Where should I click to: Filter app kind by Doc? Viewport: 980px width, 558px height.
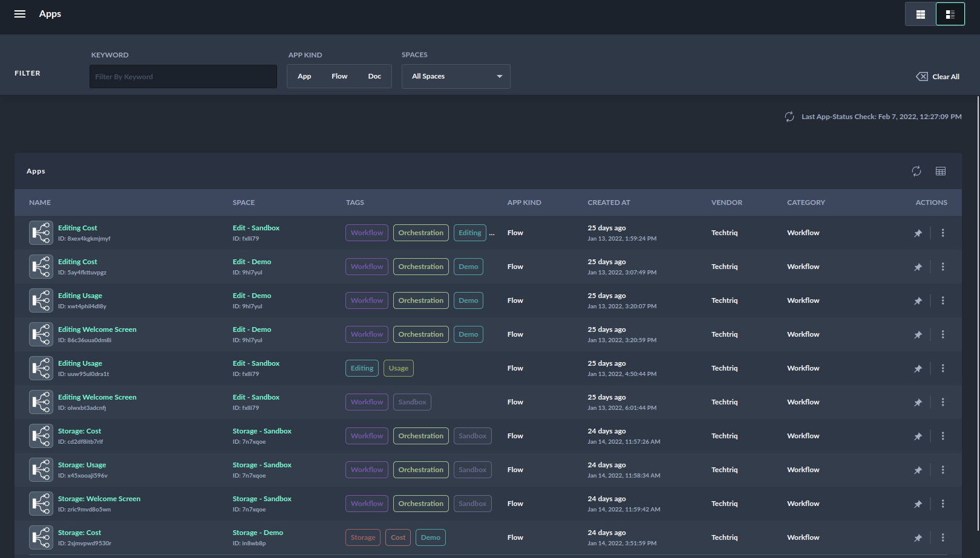pyautogui.click(x=374, y=76)
